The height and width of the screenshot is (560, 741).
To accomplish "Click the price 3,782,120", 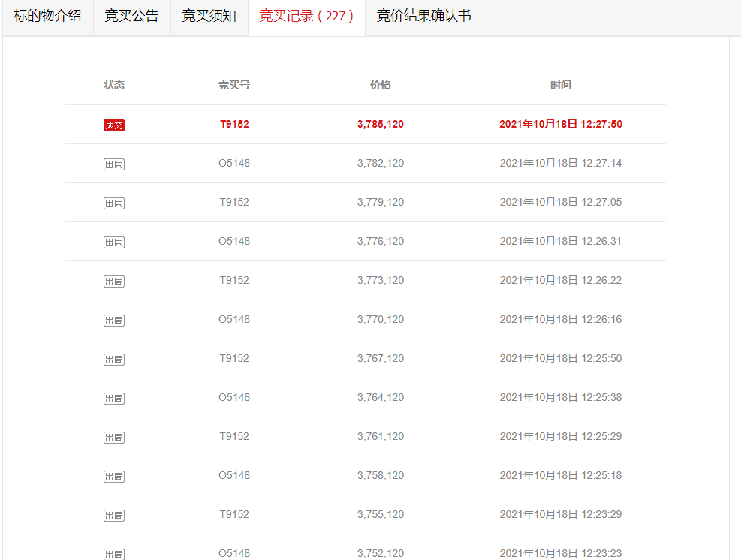I will 381,164.
